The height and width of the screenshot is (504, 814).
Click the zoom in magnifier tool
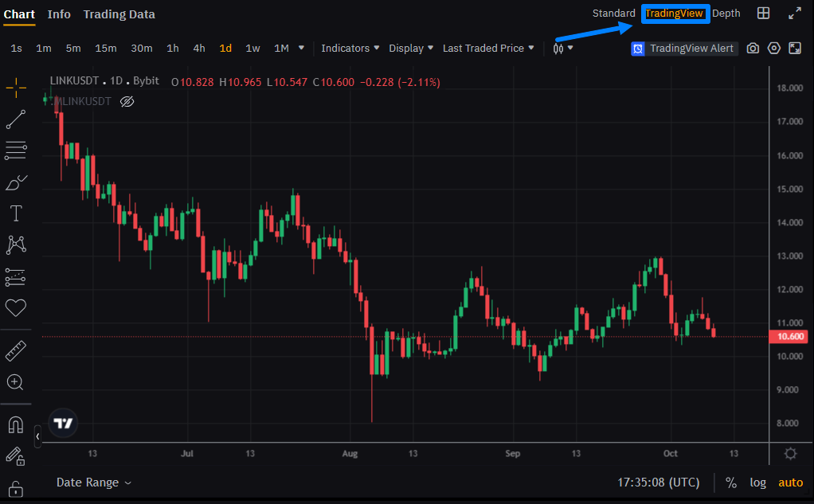16,382
